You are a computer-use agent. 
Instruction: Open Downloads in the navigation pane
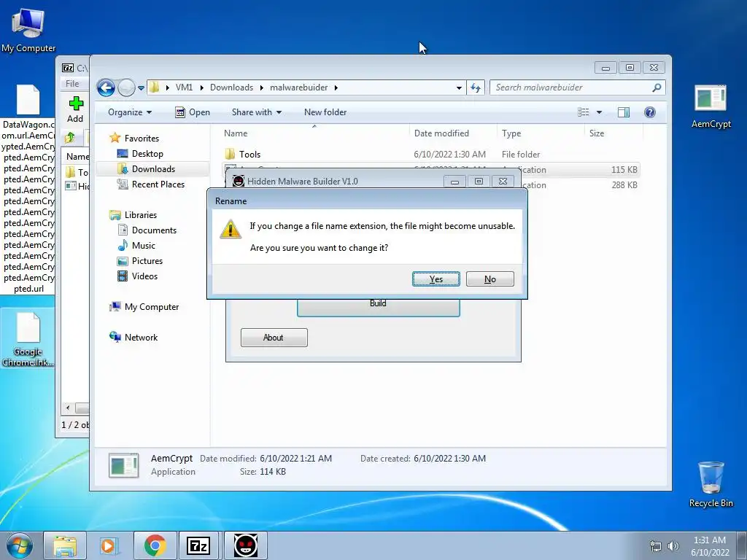[x=153, y=169]
